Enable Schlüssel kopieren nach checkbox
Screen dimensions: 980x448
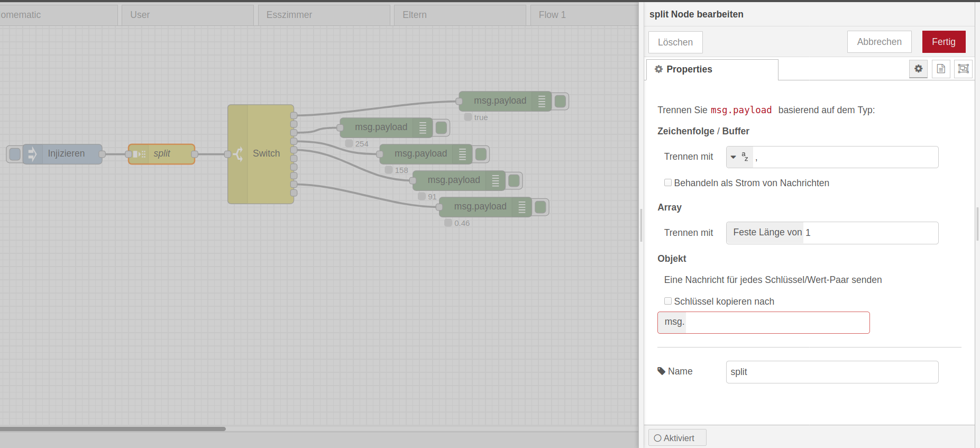668,301
